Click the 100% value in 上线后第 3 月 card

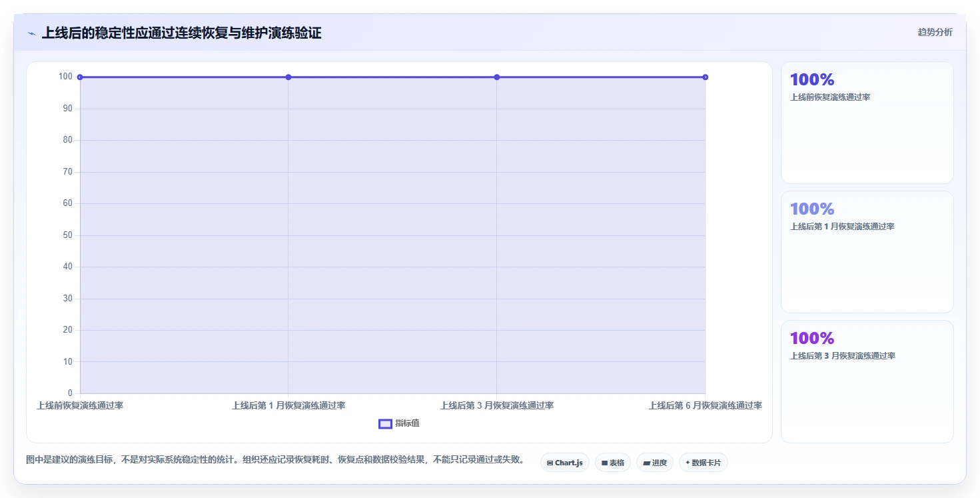(812, 339)
